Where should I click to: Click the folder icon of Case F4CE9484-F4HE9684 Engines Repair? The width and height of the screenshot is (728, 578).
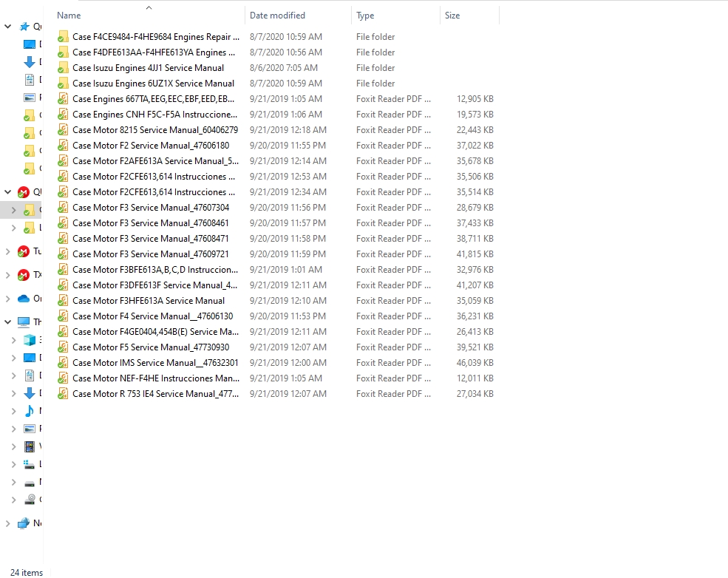pyautogui.click(x=63, y=37)
